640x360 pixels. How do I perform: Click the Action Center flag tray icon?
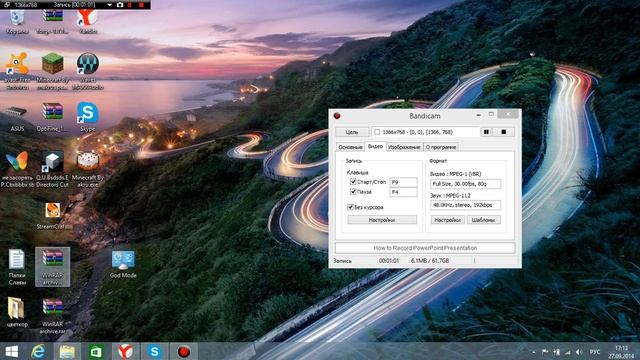[545, 352]
